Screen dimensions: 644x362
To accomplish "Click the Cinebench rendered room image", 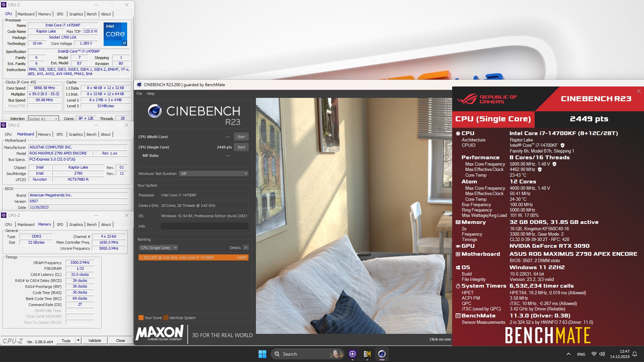I will pyautogui.click(x=354, y=216).
